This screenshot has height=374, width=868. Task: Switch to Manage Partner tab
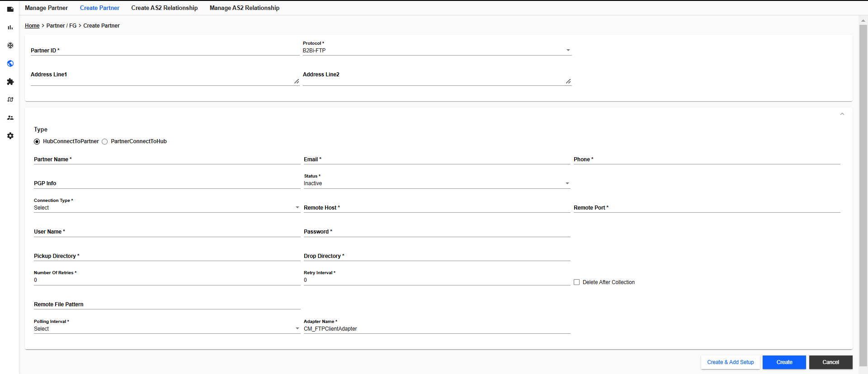(46, 8)
